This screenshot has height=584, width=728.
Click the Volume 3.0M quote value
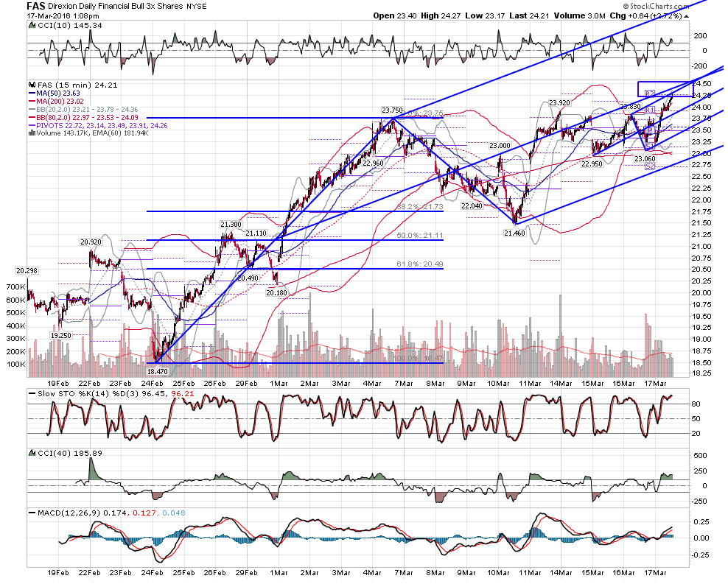[579, 15]
